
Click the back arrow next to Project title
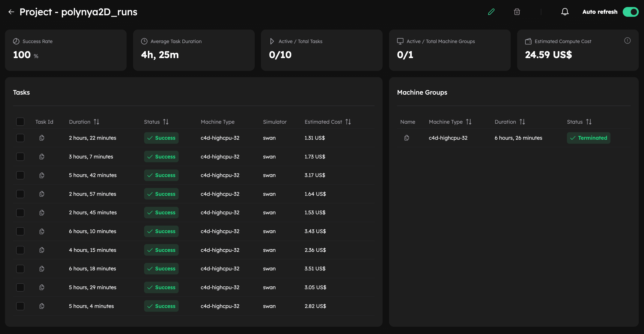coord(11,12)
